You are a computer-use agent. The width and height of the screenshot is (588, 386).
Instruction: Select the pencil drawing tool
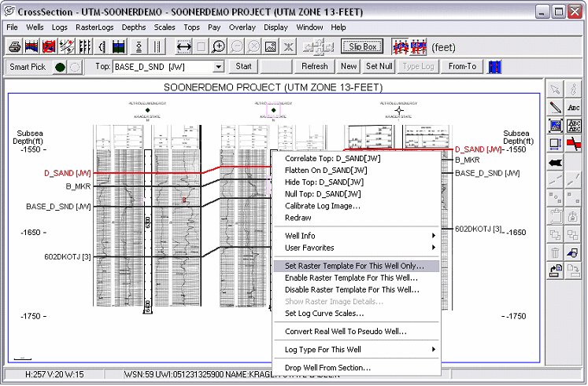pos(555,107)
